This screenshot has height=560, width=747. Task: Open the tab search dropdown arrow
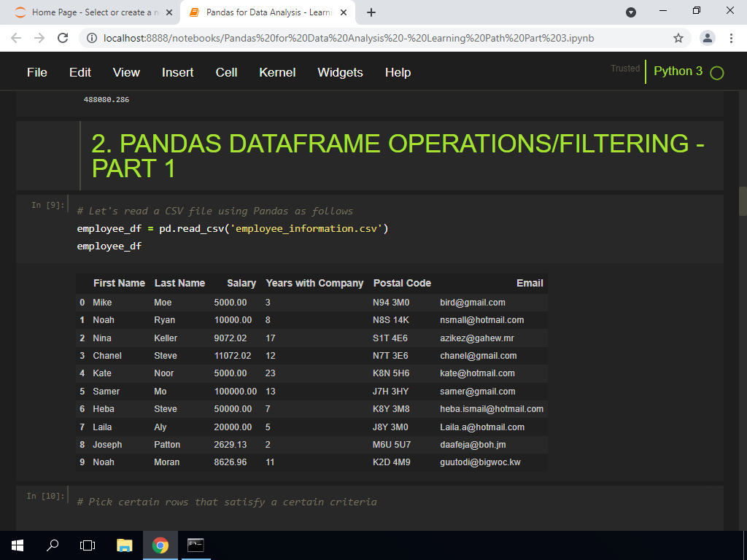pyautogui.click(x=632, y=12)
